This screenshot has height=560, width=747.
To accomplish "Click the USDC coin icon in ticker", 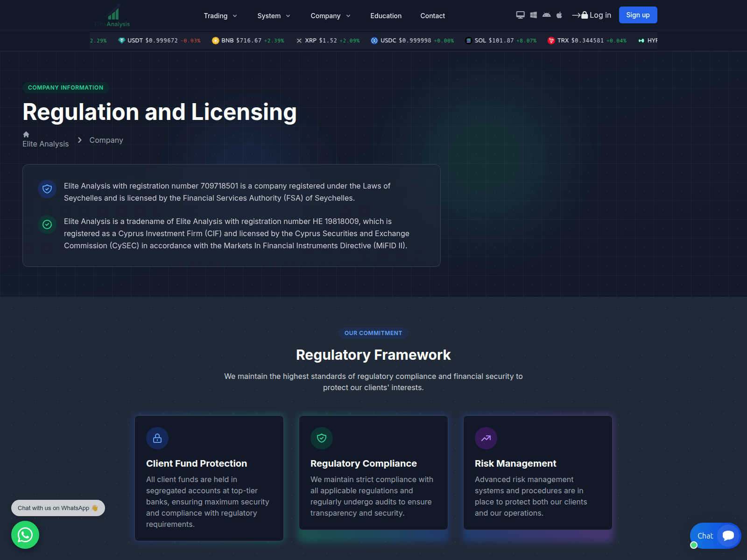I will pyautogui.click(x=374, y=41).
